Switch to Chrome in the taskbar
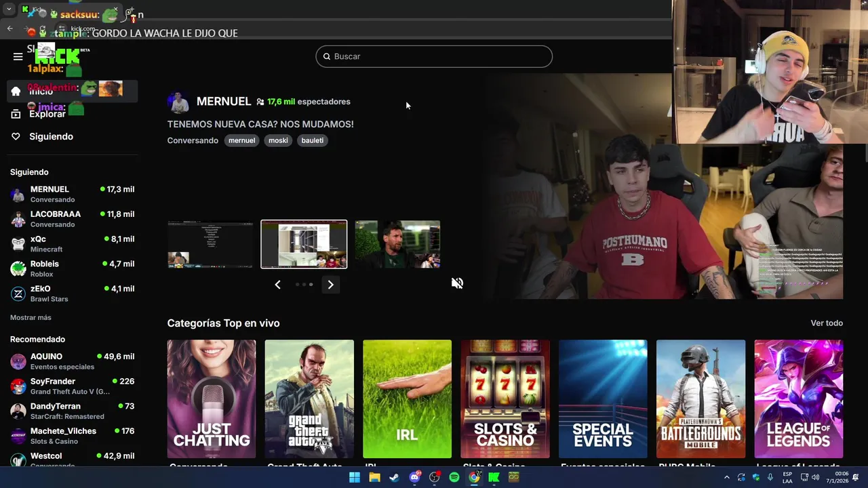This screenshot has height=488, width=868. (474, 477)
